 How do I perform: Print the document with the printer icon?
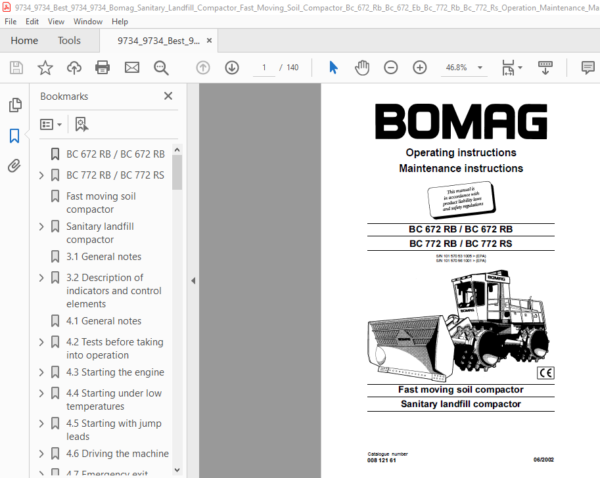(x=103, y=68)
